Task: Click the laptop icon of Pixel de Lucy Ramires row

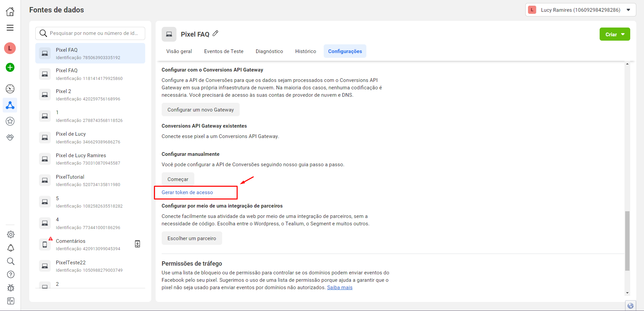Action: tap(45, 159)
